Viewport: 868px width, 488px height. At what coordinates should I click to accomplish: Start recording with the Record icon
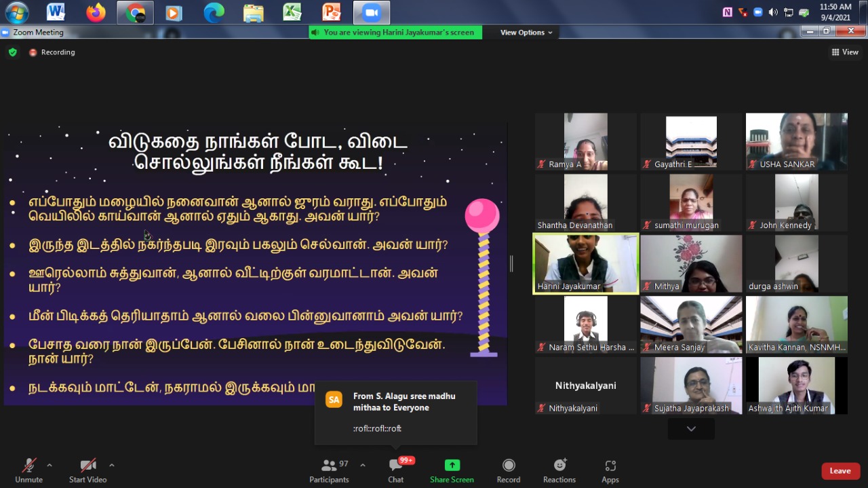coord(508,465)
